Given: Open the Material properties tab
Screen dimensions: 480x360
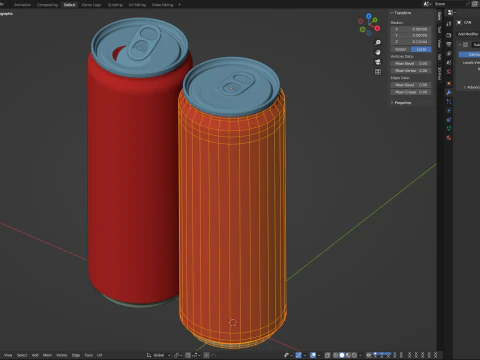Looking at the screenshot, I should tap(449, 137).
